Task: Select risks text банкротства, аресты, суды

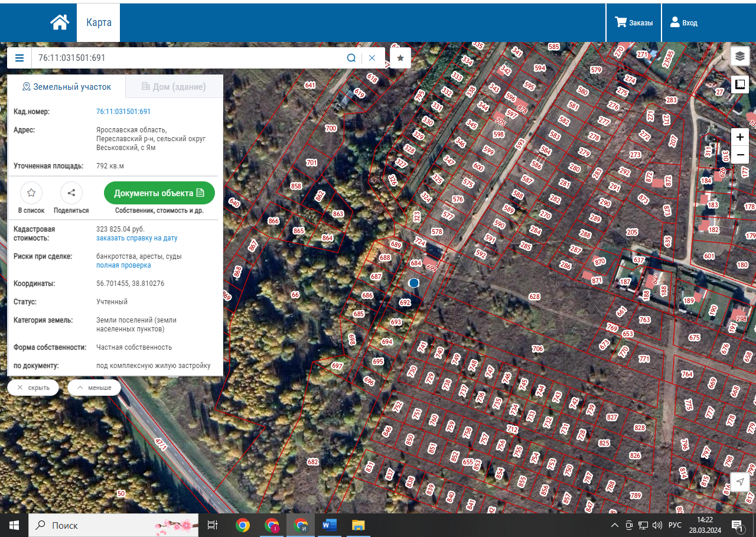Action: (x=139, y=256)
